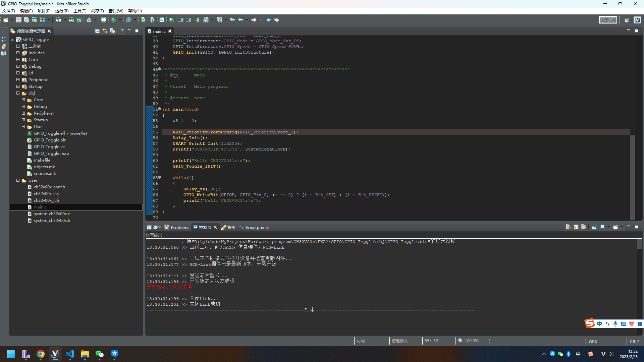
Task: Click the magnifier Search toolbar icon
Action: (128, 20)
